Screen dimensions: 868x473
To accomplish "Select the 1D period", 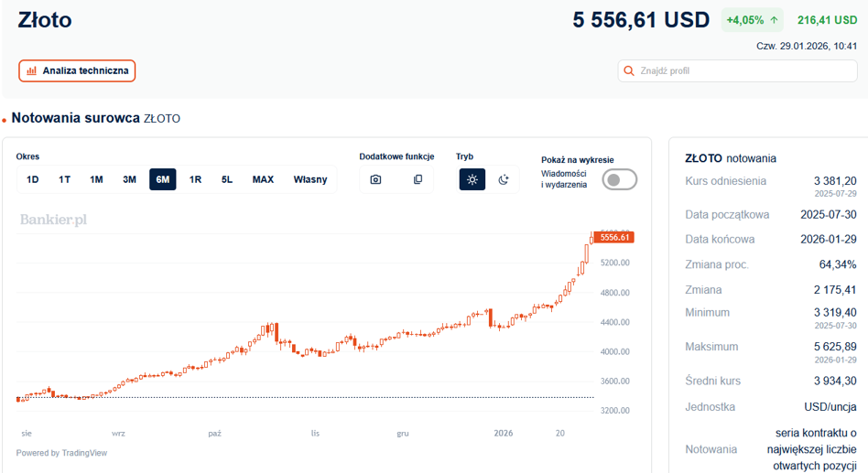I will [x=33, y=180].
